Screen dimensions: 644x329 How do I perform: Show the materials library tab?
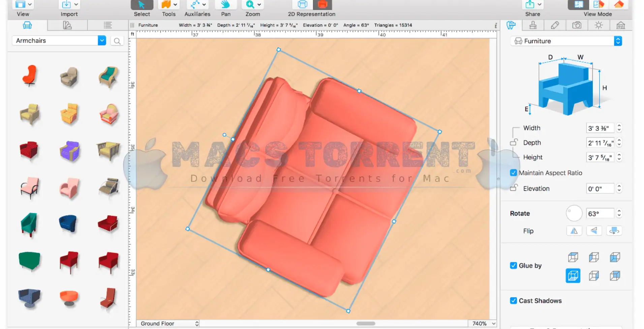(67, 25)
